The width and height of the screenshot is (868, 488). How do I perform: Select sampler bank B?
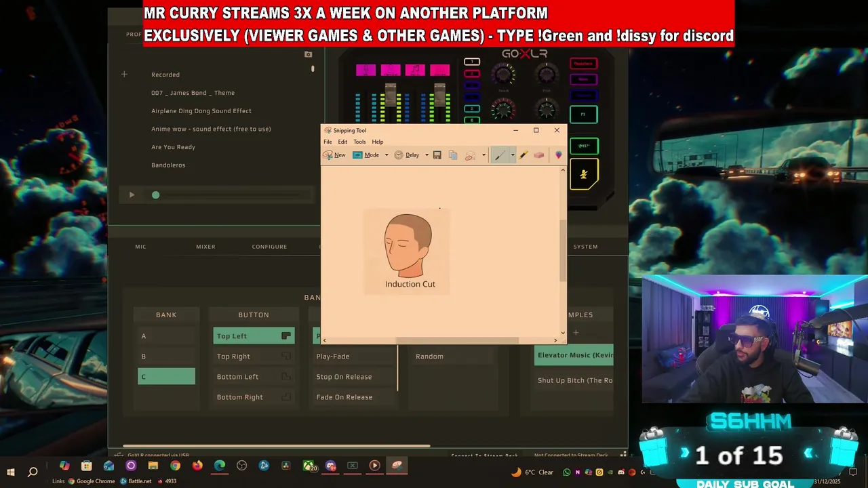pos(166,357)
